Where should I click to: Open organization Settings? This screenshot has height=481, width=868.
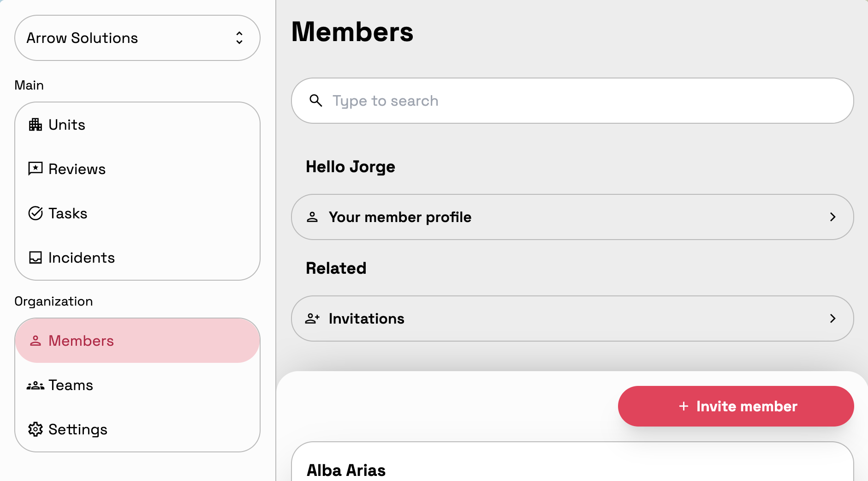(137, 429)
